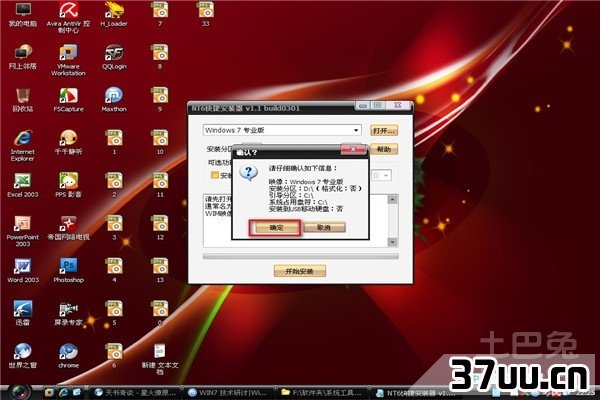The height and width of the screenshot is (400, 600).
Task: Select the 世界之窗 browser icon
Action: pos(23,356)
